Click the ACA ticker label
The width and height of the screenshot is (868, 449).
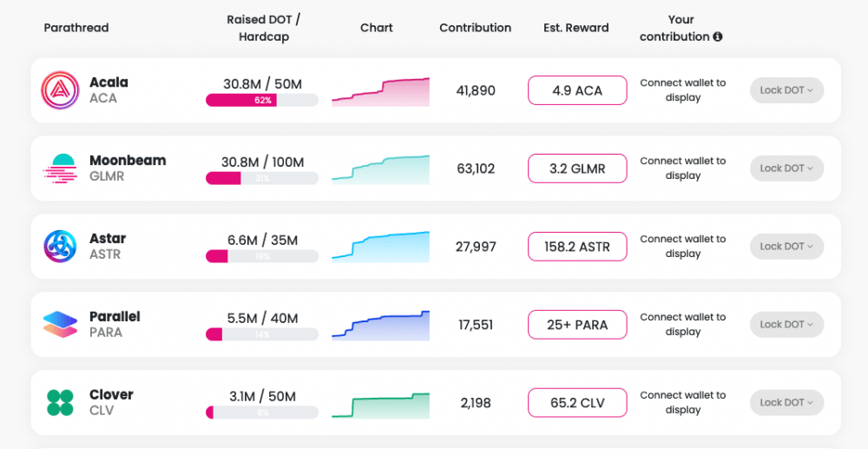tap(103, 98)
